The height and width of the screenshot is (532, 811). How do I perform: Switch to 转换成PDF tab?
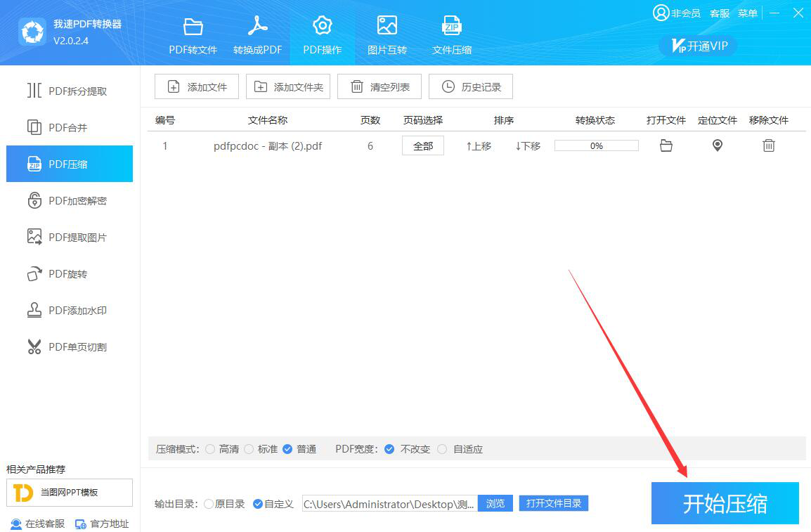[258, 36]
